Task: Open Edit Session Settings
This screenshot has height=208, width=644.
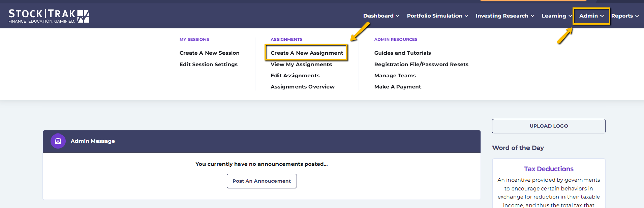Action: pyautogui.click(x=208, y=64)
